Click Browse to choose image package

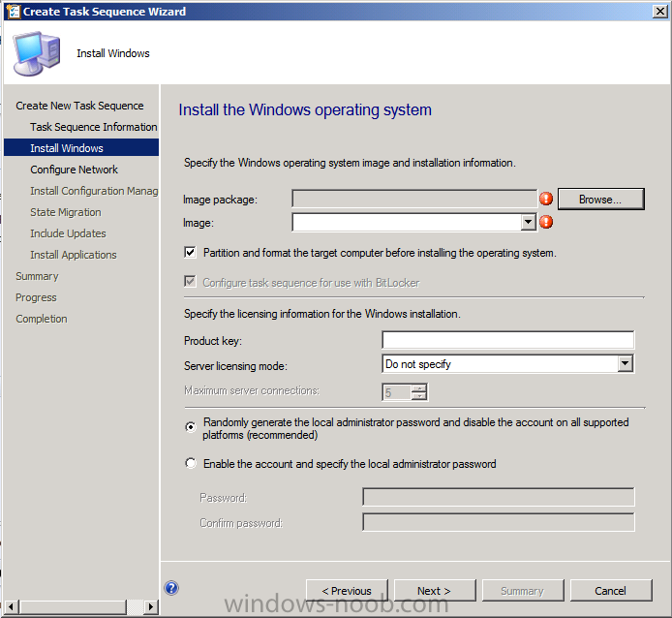pos(601,199)
